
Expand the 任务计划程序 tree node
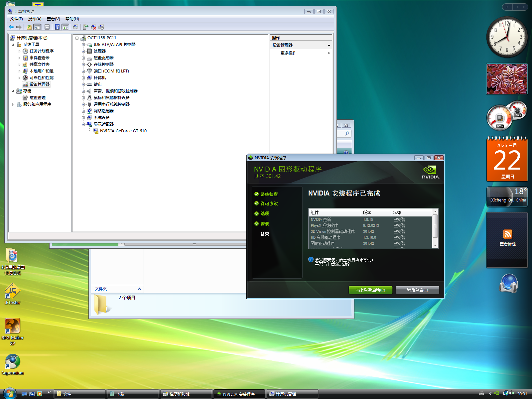[x=19, y=51]
